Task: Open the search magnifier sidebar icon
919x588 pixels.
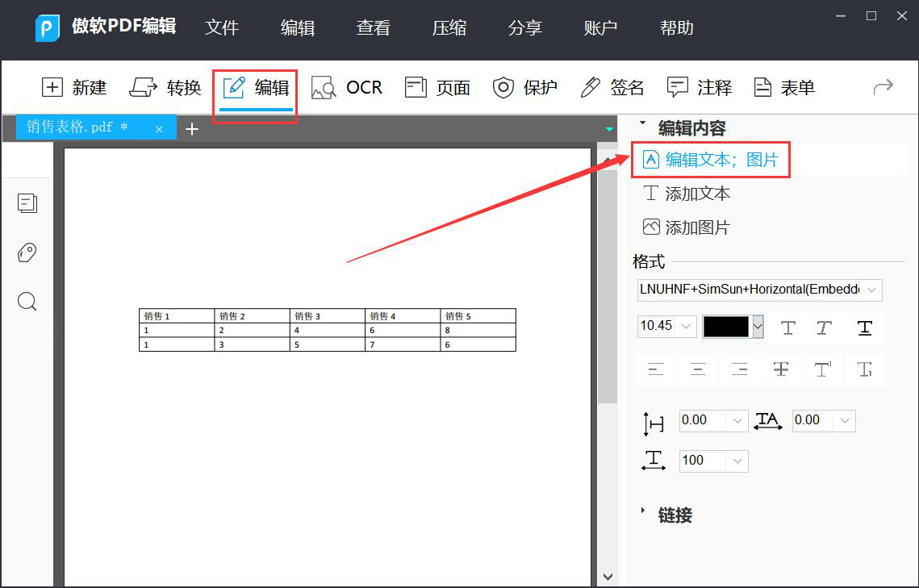Action: click(x=27, y=302)
